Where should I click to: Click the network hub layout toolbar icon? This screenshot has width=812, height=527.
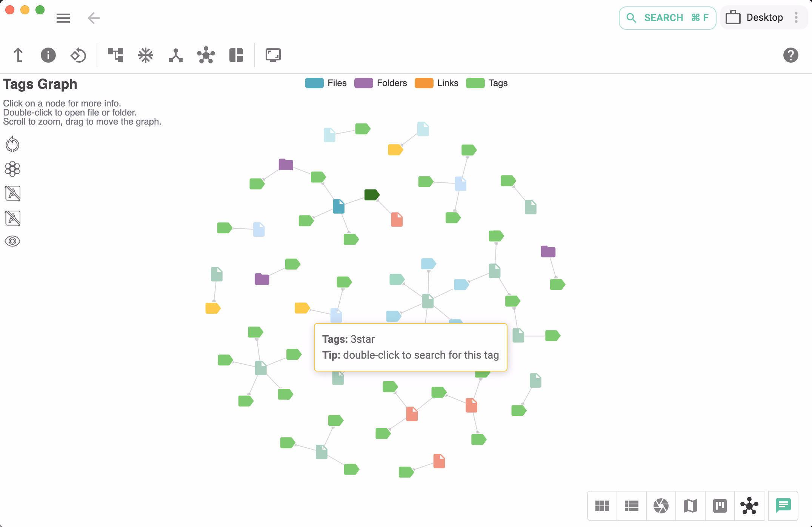tap(206, 55)
